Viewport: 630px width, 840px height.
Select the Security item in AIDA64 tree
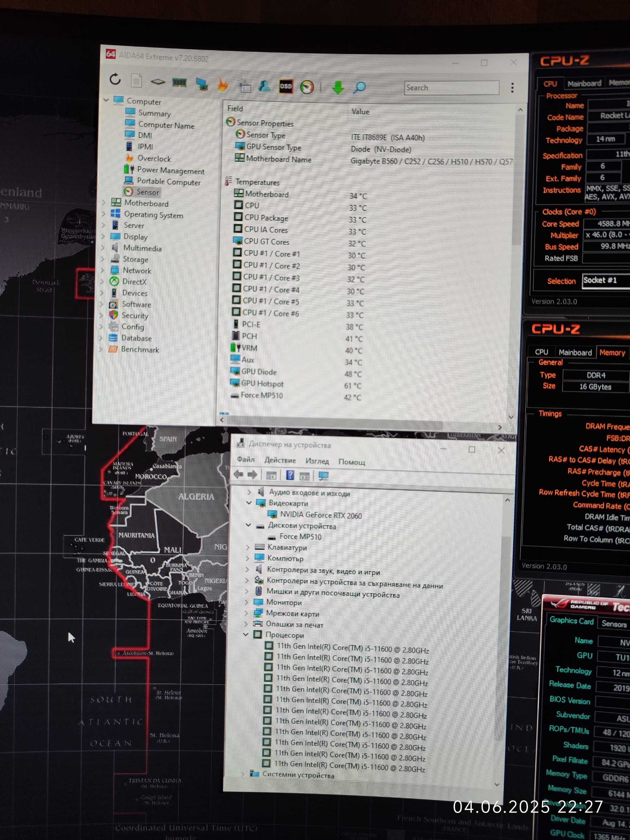click(x=135, y=316)
